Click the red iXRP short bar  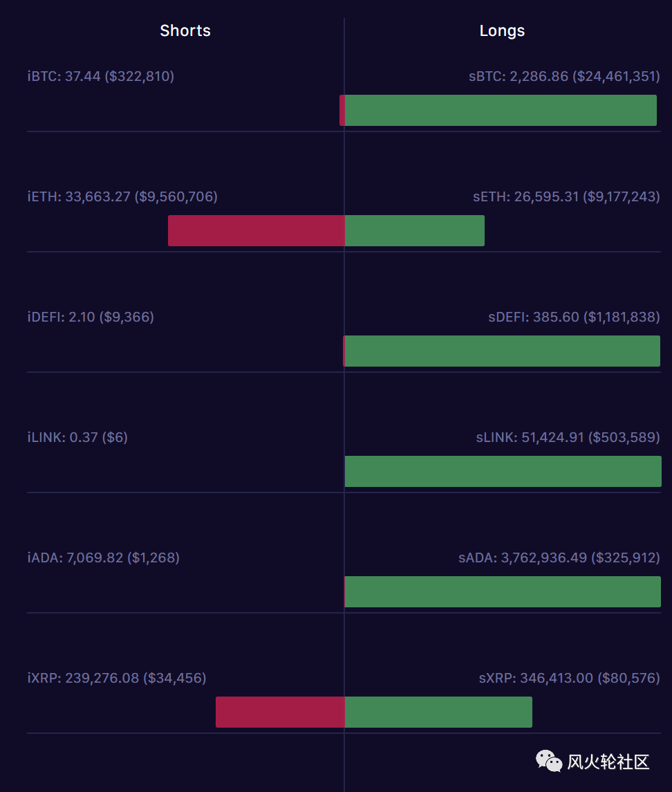click(280, 712)
